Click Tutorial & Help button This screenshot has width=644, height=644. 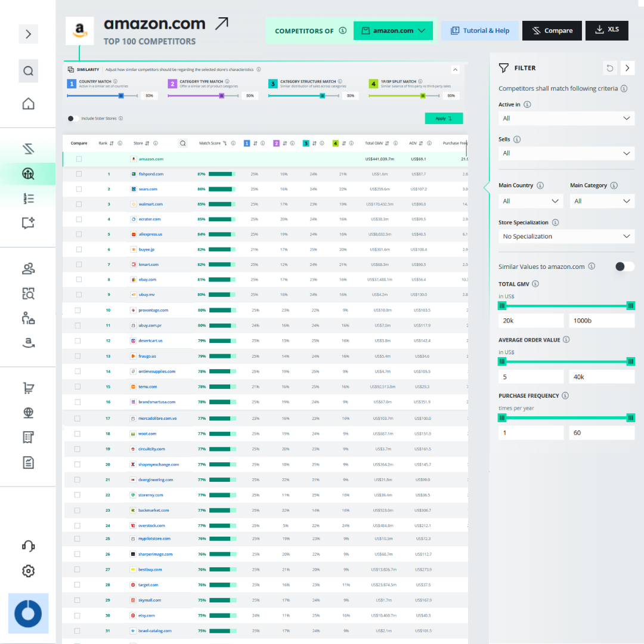(479, 31)
